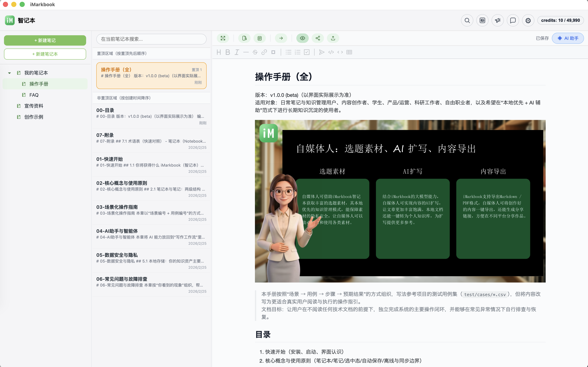Click the export upload icon
588x367 pixels.
click(x=333, y=38)
